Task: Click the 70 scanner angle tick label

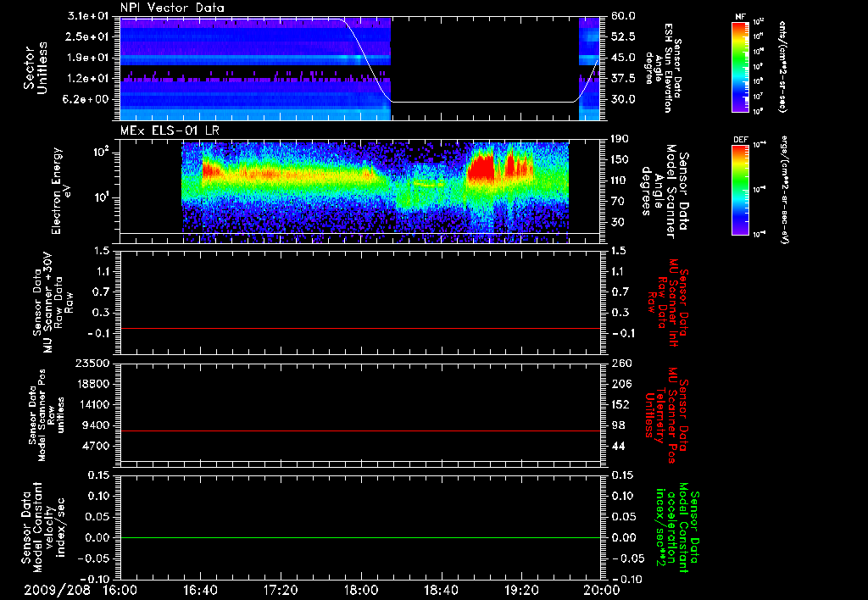Action: (x=617, y=202)
